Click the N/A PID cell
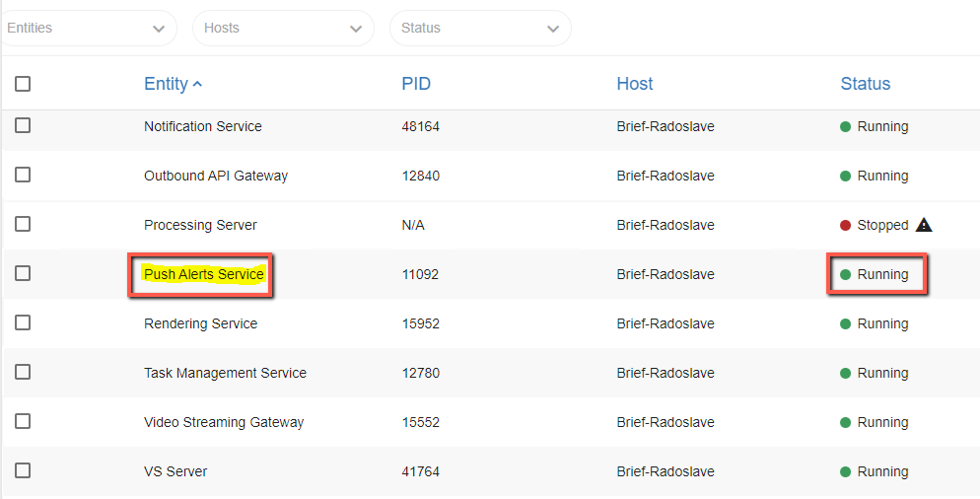Screen dimensions: 980x499 click(413, 225)
